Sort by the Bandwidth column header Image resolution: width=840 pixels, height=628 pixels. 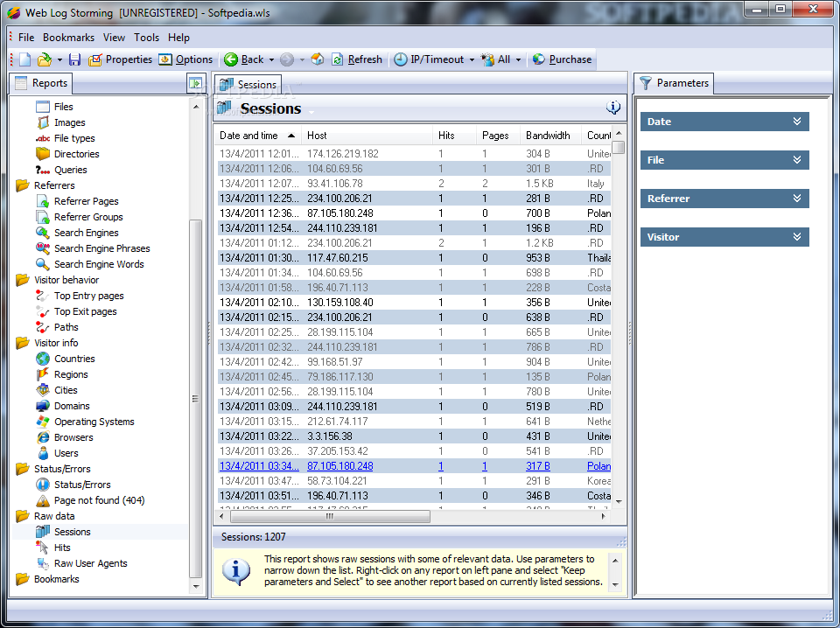[550, 136]
